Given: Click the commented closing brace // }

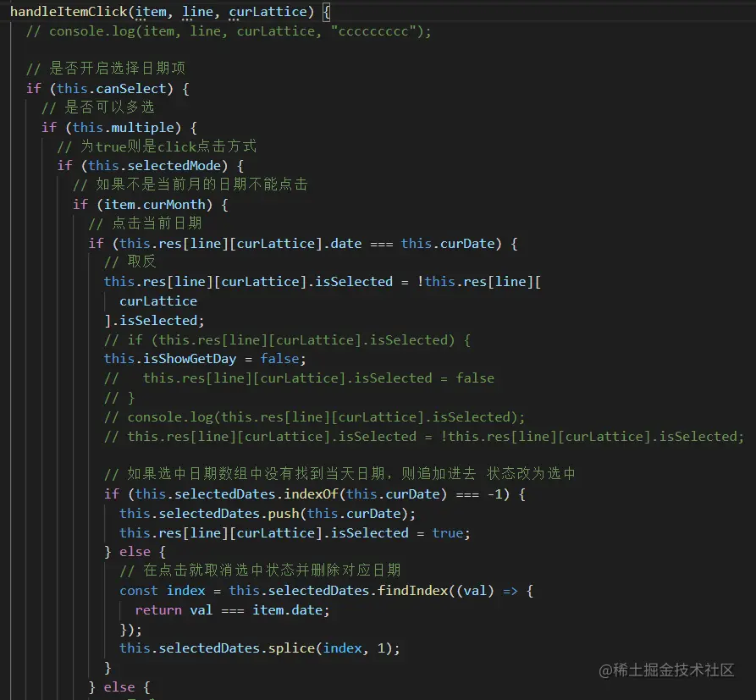Looking at the screenshot, I should tap(119, 398).
